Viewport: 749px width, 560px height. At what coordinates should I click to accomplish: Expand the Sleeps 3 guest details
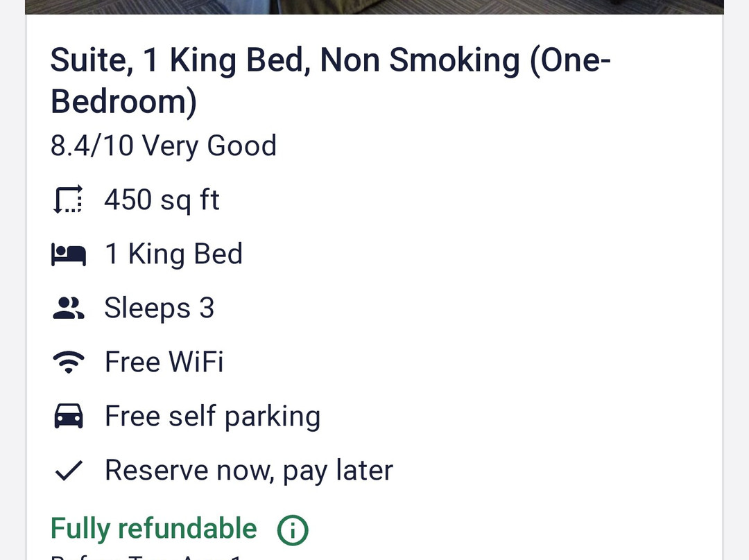[x=160, y=307]
